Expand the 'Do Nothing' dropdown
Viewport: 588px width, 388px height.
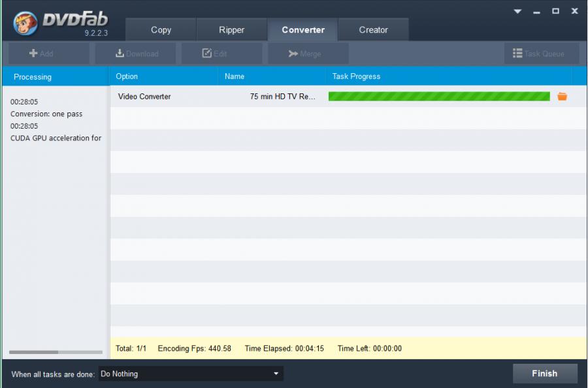click(191, 374)
